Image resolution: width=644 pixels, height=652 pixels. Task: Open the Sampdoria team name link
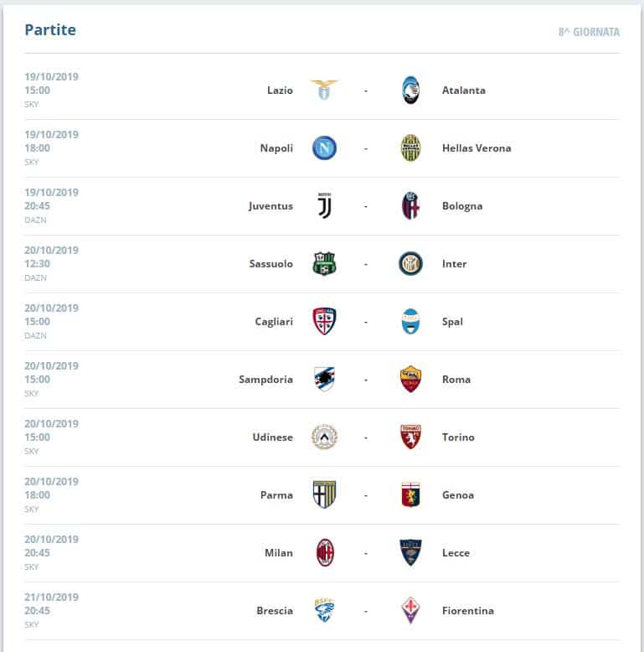pyautogui.click(x=266, y=380)
